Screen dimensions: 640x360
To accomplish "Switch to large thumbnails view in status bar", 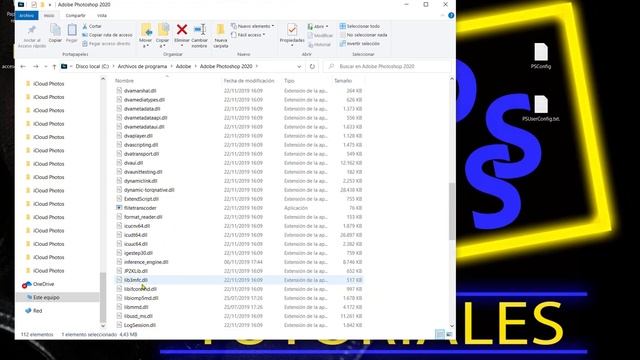I will [449, 334].
